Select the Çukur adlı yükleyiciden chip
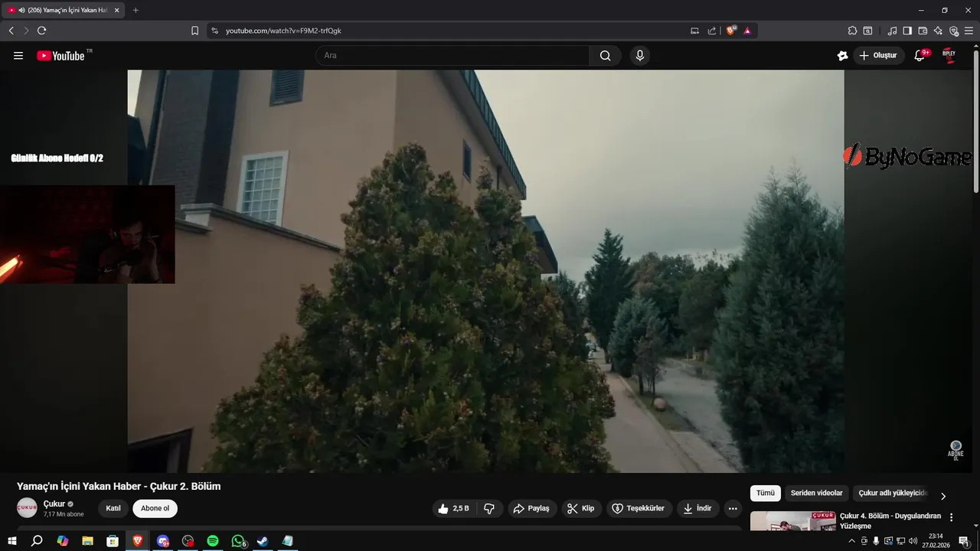 (x=893, y=493)
